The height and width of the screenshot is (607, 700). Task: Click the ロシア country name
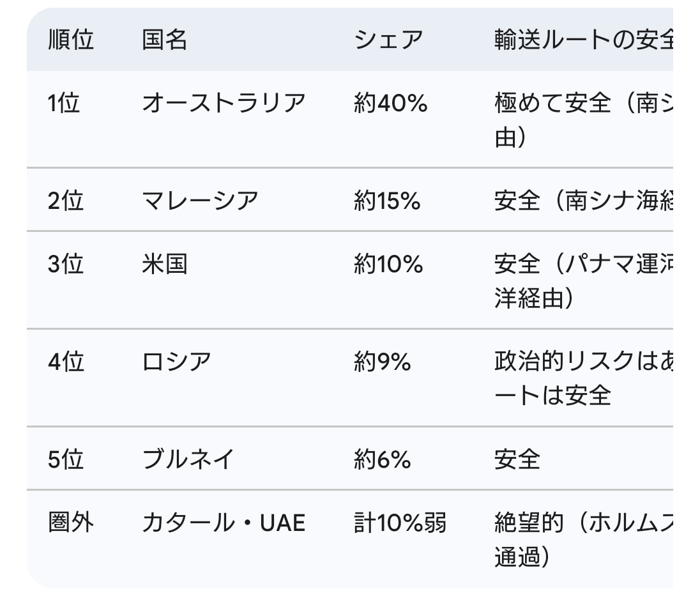176,362
